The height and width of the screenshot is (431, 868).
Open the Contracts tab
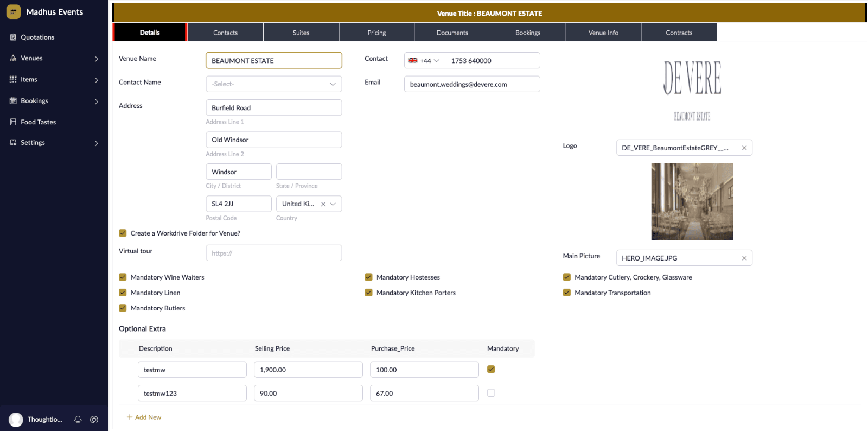coord(679,33)
